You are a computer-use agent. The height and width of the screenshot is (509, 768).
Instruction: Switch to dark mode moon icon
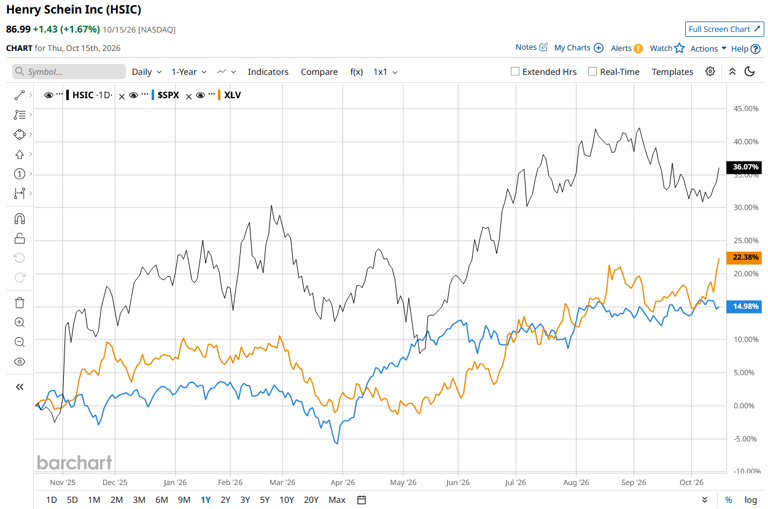(x=749, y=72)
